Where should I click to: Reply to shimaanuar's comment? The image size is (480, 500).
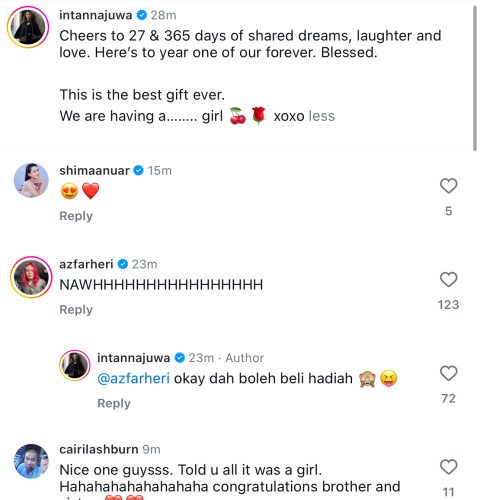(x=76, y=216)
